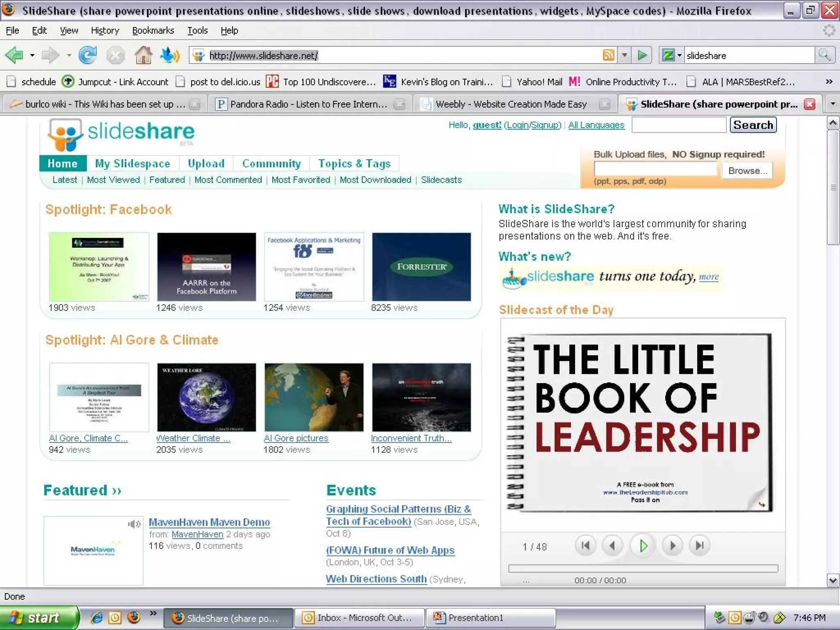Open the Upload navigation tab
Screen dimensions: 840x630
coord(206,163)
